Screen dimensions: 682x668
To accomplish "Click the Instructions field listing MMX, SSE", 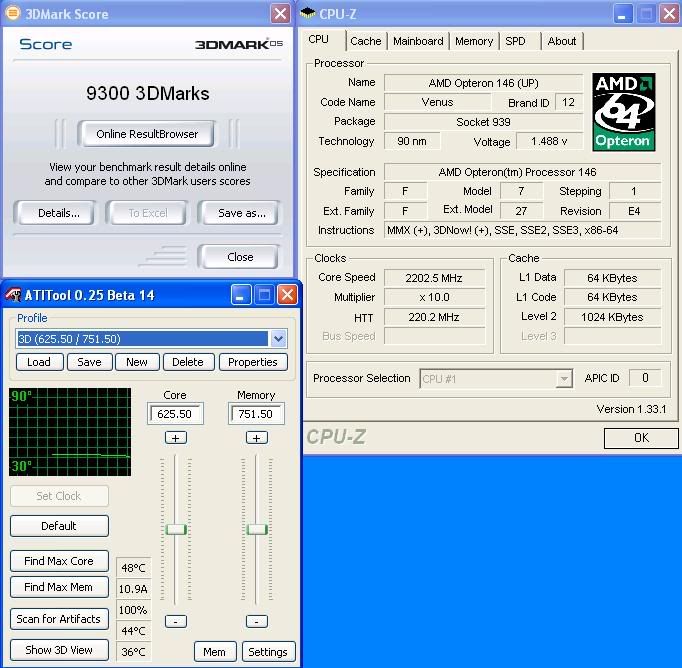I will tap(522, 230).
